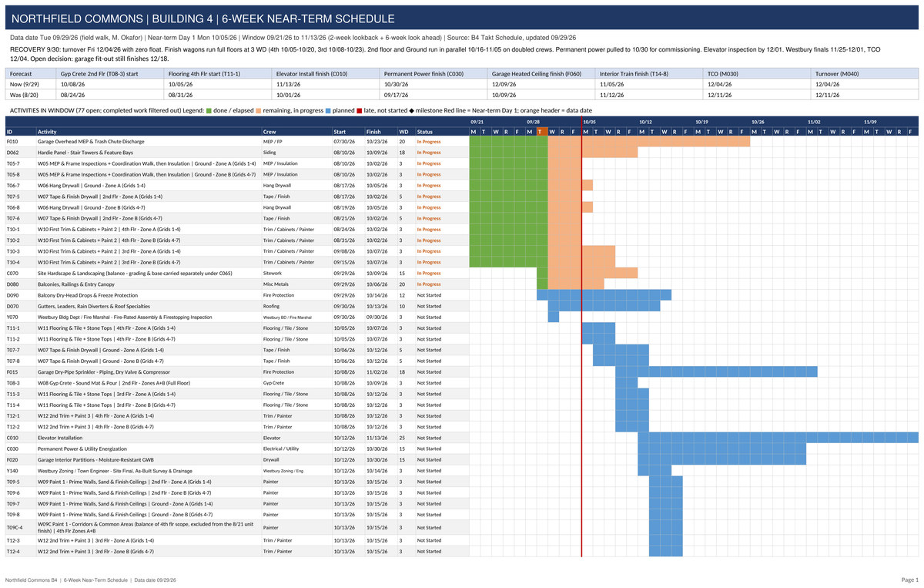Screen dimensions: 924x588
Task: Click the ID column header
Action: click(x=21, y=131)
